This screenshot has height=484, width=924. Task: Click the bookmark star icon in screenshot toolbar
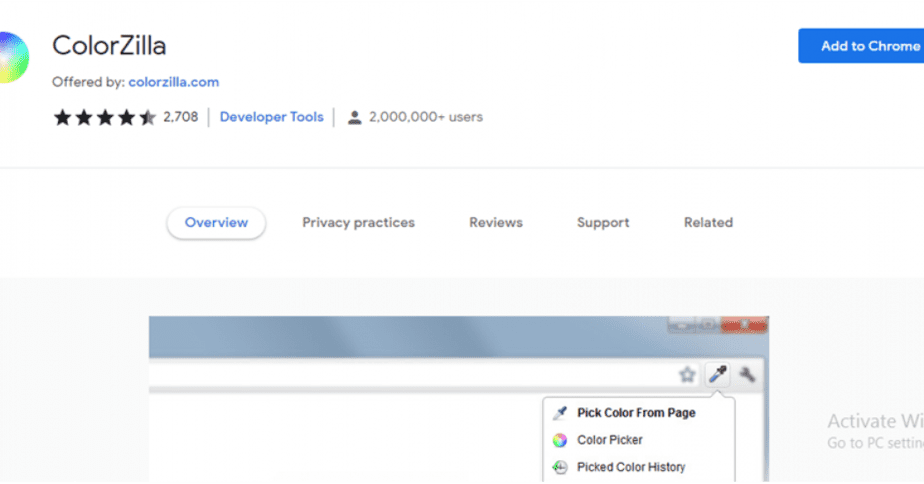coord(687,374)
